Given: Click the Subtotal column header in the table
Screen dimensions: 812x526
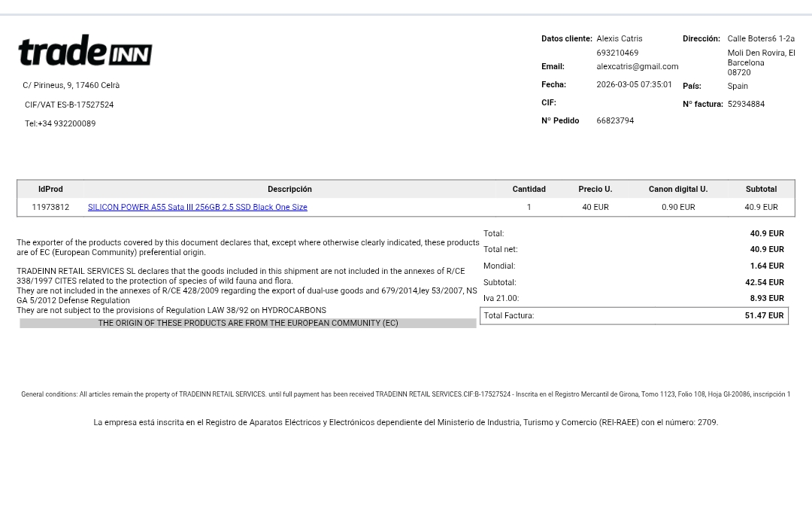Looking at the screenshot, I should 761,189.
